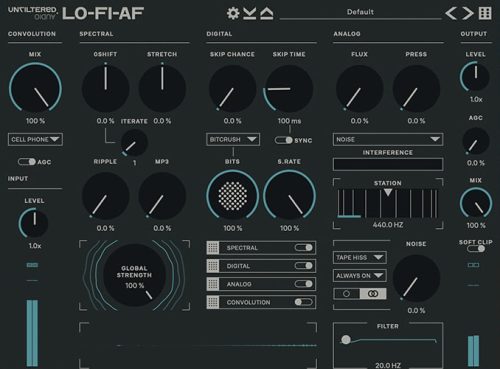This screenshot has height=369, width=500.
Task: Click the Output AGC knob
Action: (x=476, y=141)
